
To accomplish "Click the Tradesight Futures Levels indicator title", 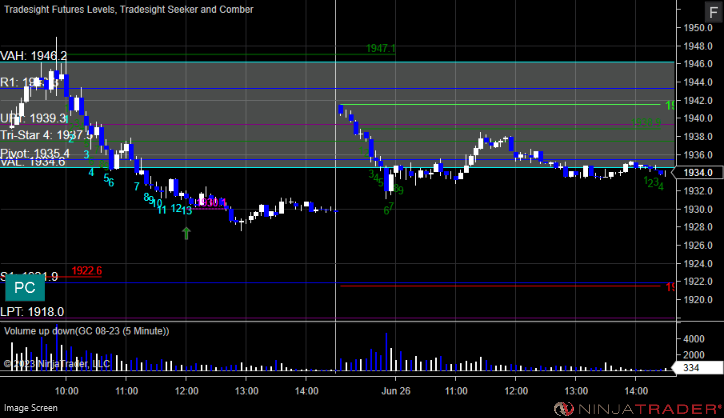I will tap(129, 9).
